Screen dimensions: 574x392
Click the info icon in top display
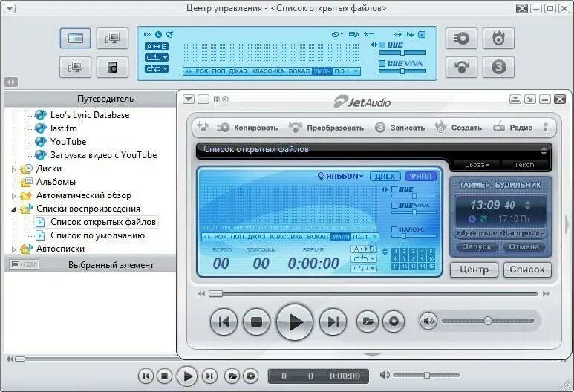[x=422, y=34]
